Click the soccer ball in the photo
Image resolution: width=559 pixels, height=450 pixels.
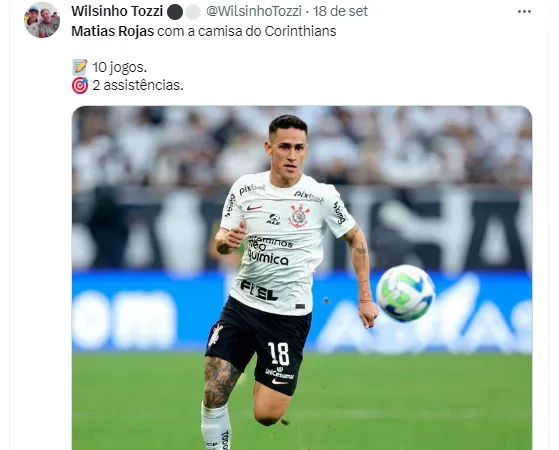pyautogui.click(x=405, y=293)
